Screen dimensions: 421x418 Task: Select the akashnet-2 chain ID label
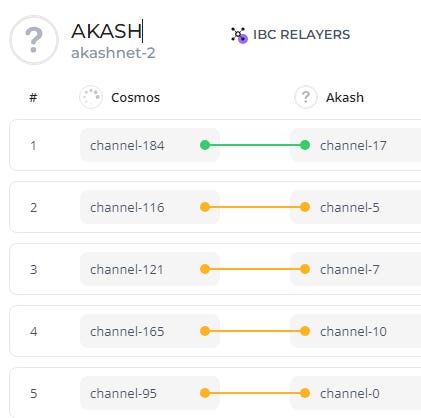(113, 53)
